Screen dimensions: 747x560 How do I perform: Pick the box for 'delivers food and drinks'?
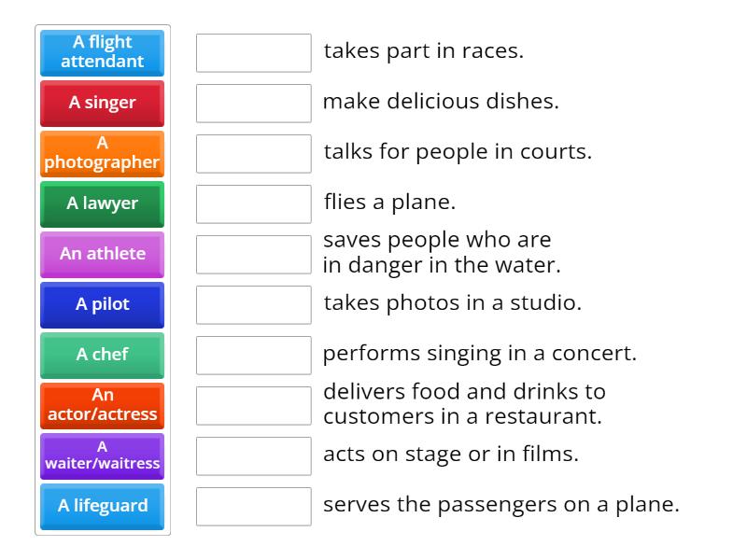click(254, 406)
